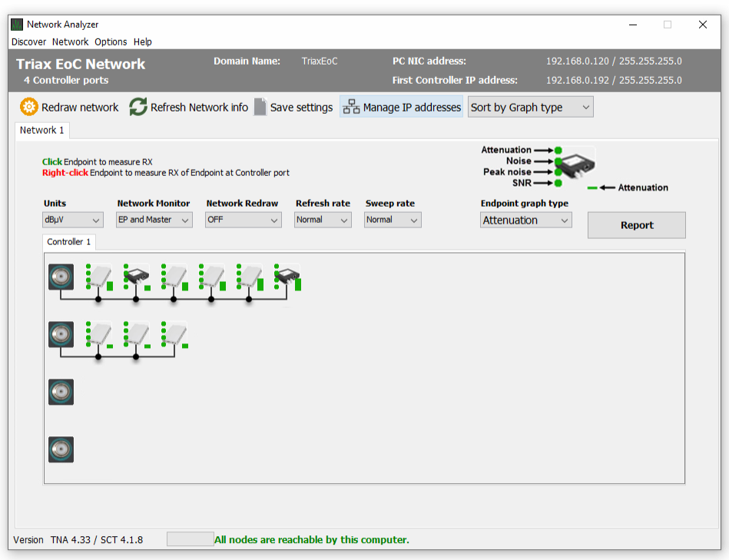Click second endpoint on controller port two
Viewport: 729px width, 560px height.
136,333
